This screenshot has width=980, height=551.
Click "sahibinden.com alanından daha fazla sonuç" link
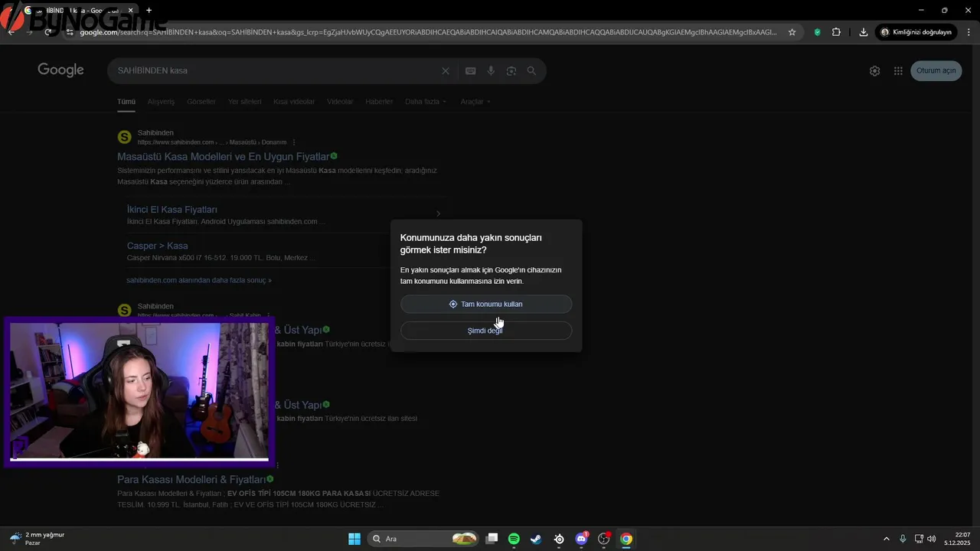pos(199,280)
